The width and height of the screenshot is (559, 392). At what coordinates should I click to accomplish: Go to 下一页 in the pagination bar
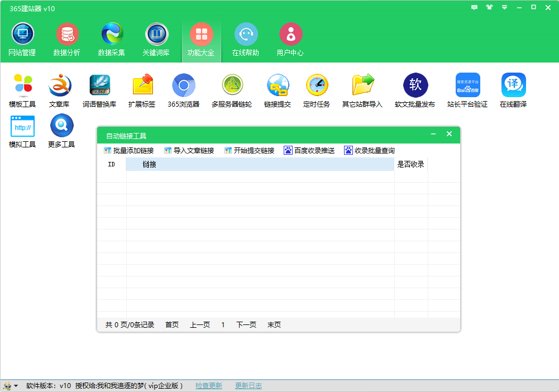pyautogui.click(x=246, y=324)
